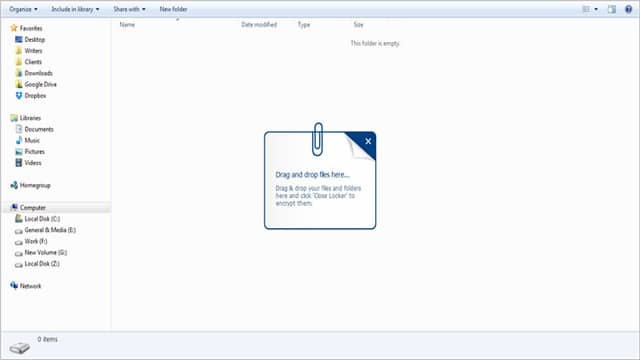Sort by the Name column header
The width and height of the screenshot is (640, 360).
coord(127,25)
